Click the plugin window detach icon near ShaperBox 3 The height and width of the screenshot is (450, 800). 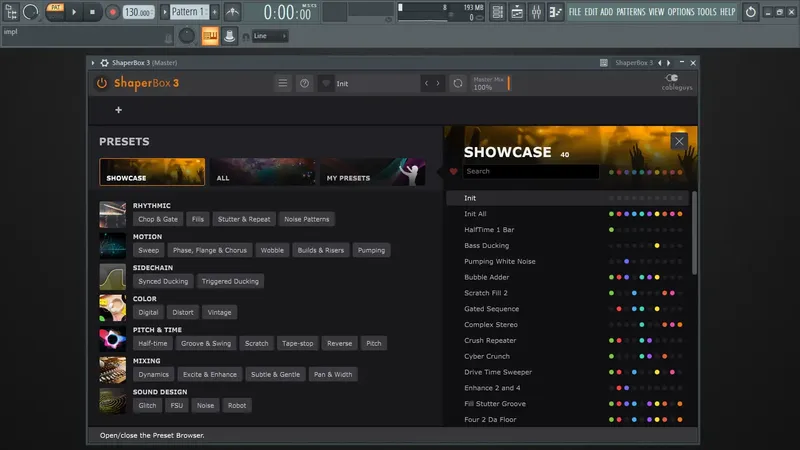tap(604, 63)
